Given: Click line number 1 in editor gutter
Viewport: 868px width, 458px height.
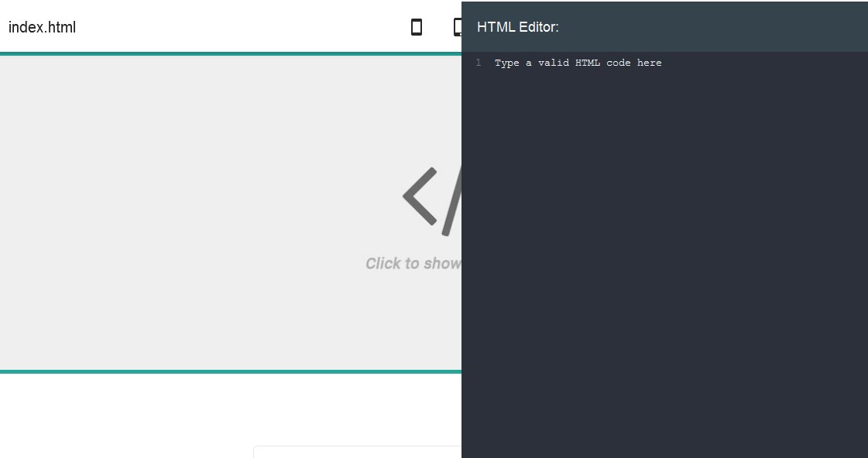Looking at the screenshot, I should pos(479,63).
